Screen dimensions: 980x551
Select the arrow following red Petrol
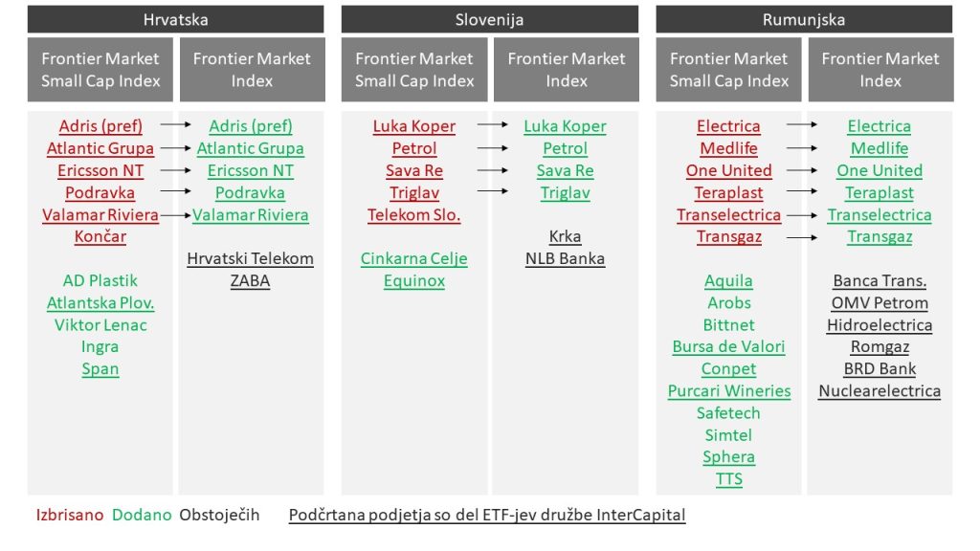(x=493, y=148)
